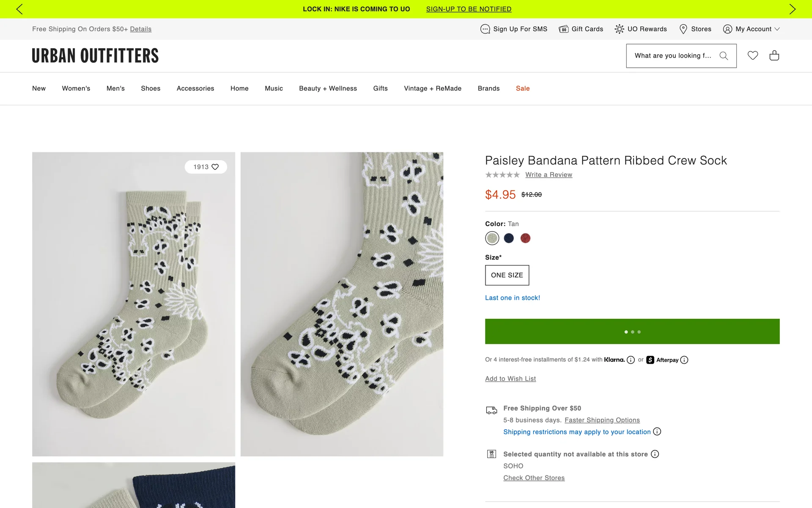Select the navy color swatch
Viewport: 812px width, 508px height.
[509, 238]
